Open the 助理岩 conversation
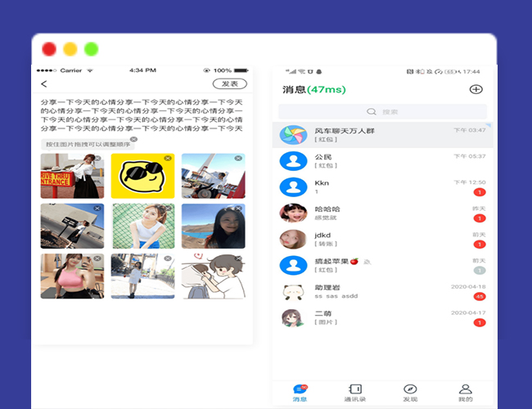Viewport: 532px width, 409px height. (383, 292)
